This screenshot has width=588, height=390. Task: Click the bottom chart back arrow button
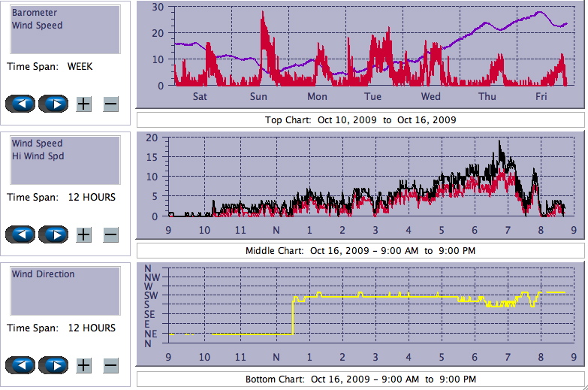[x=20, y=365]
